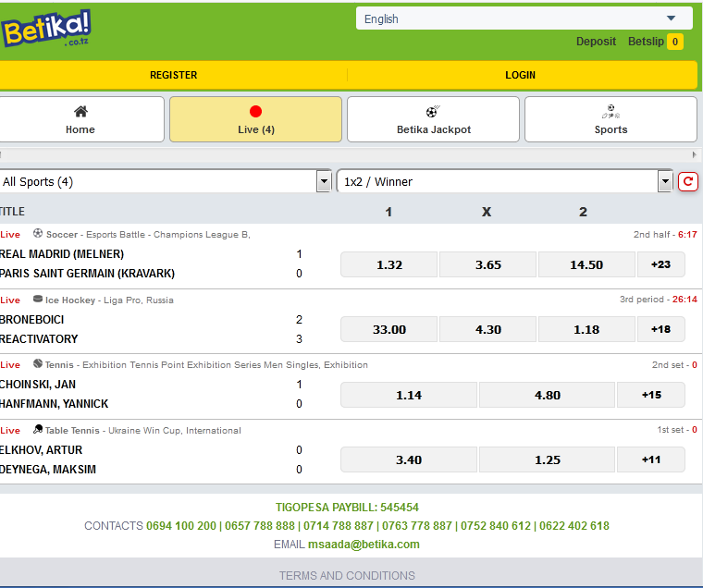This screenshot has height=588, width=703.
Task: Click contact number 0694 100 200
Action: pos(181,526)
